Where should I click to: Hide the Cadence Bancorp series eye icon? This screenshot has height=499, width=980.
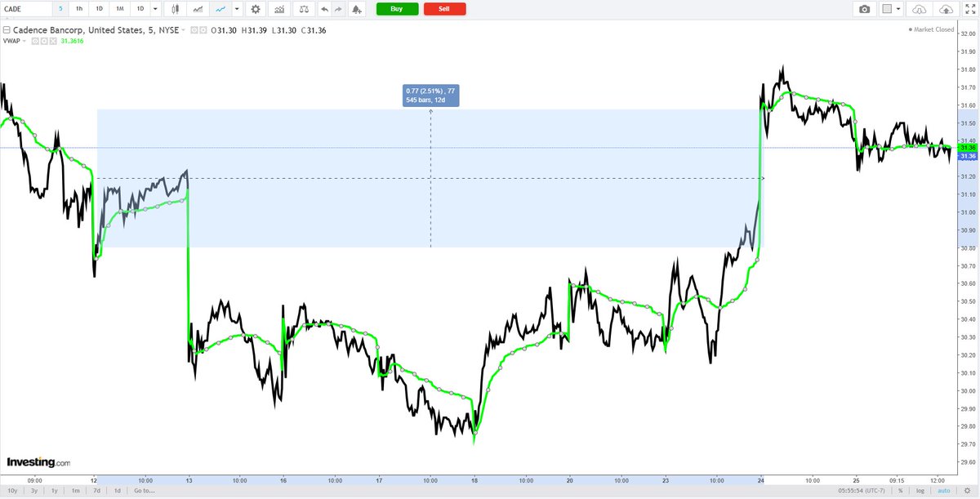pos(193,29)
